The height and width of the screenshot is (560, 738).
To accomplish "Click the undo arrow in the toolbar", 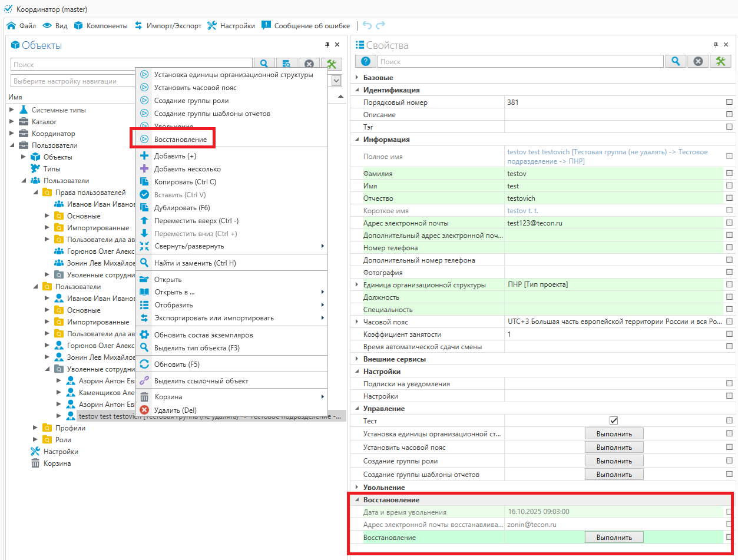I will pyautogui.click(x=367, y=25).
